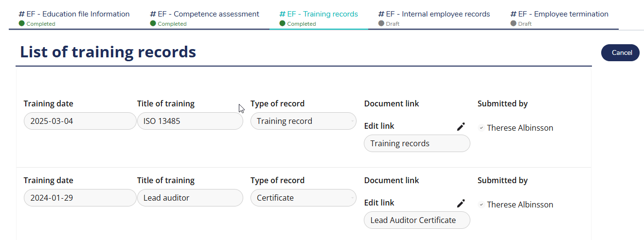Click Training records document link field
644x240 pixels.
point(417,144)
